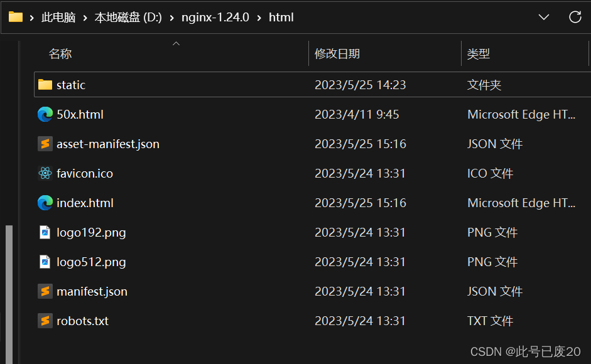The image size is (591, 364).
Task: Go to nginx-1.24.0 via the breadcrumb
Action: (215, 17)
